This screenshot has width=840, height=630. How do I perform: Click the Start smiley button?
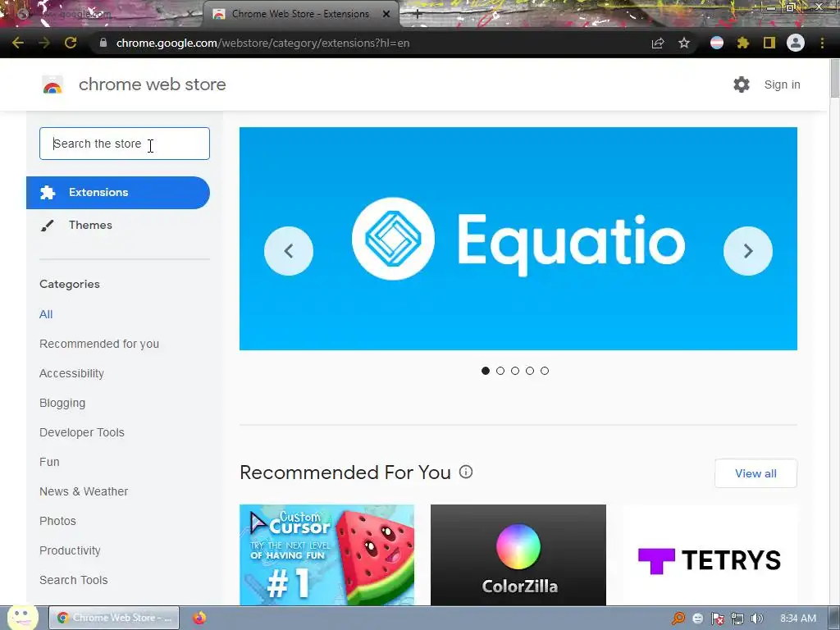pos(22,617)
